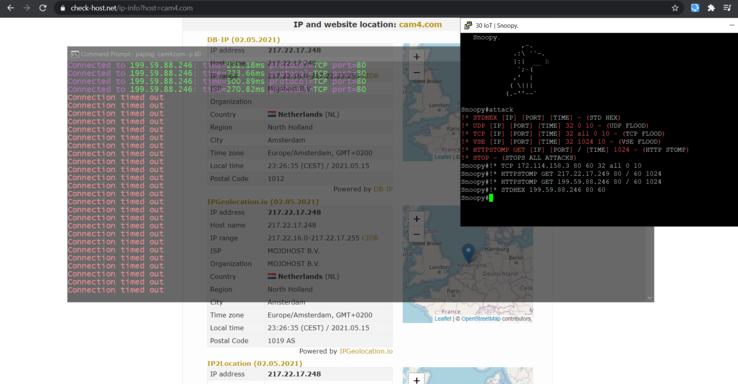The width and height of the screenshot is (738, 384).
Task: Zoom in on the DB-IP map
Action: (x=417, y=57)
